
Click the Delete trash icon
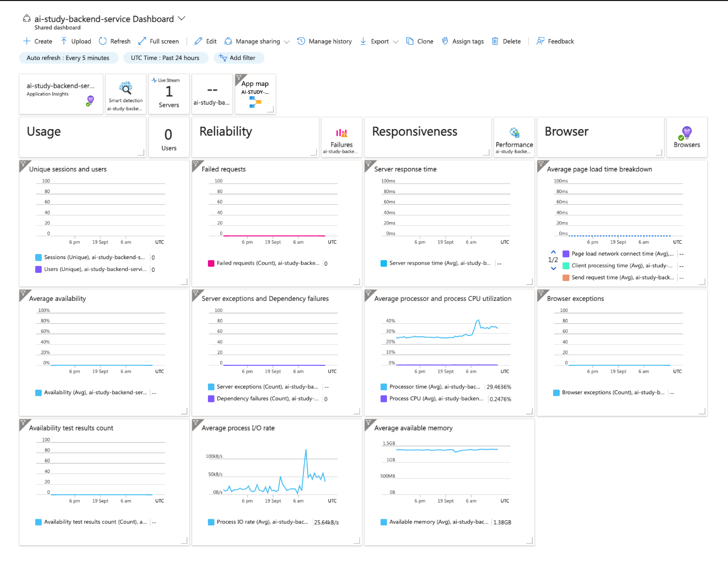click(495, 41)
